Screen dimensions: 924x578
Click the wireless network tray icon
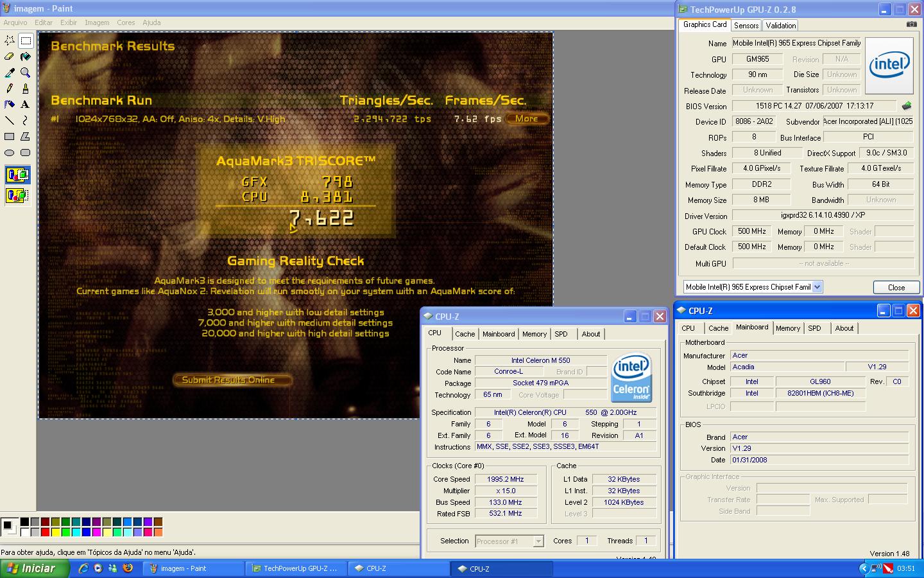point(876,568)
